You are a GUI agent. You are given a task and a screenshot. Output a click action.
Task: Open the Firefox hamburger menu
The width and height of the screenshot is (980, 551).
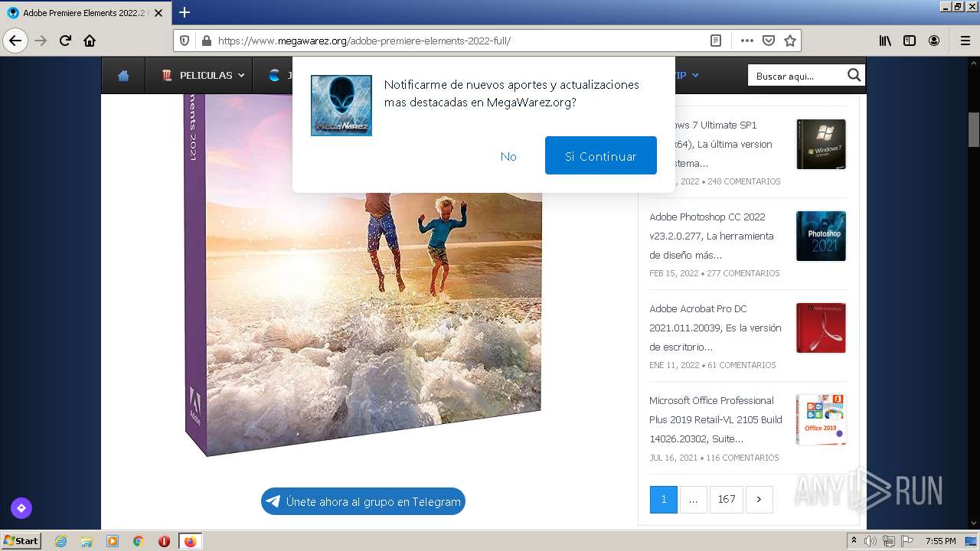pyautogui.click(x=965, y=41)
